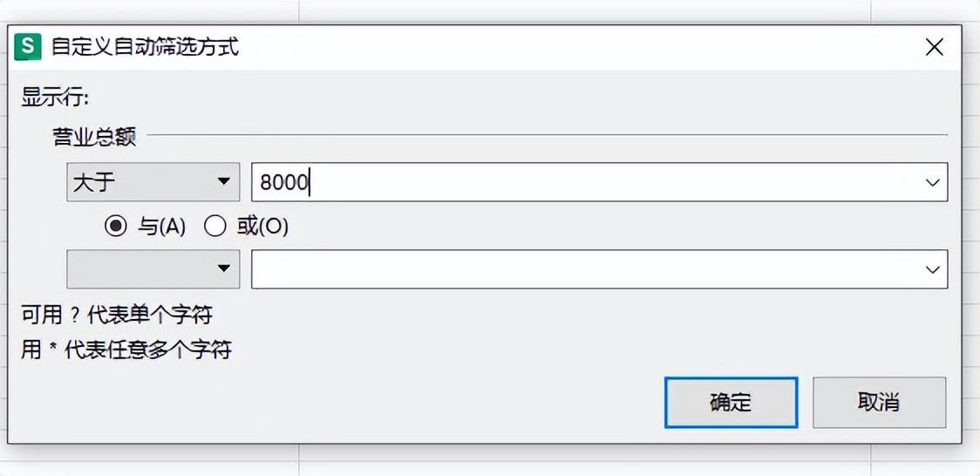This screenshot has width=980, height=476.
Task: Click the 或(O) label text
Action: 262,228
